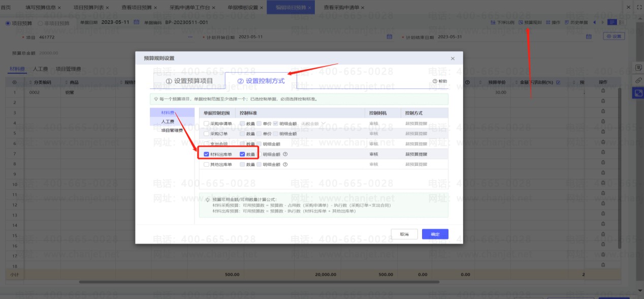Open background 项目管理费 tab below 预算总金额

(69, 68)
